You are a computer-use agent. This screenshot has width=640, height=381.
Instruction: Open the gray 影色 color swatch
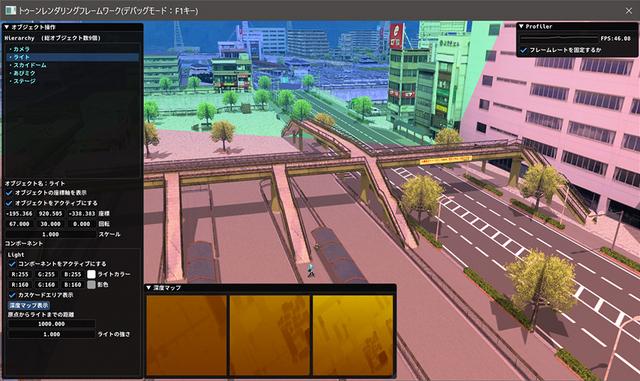click(x=91, y=285)
